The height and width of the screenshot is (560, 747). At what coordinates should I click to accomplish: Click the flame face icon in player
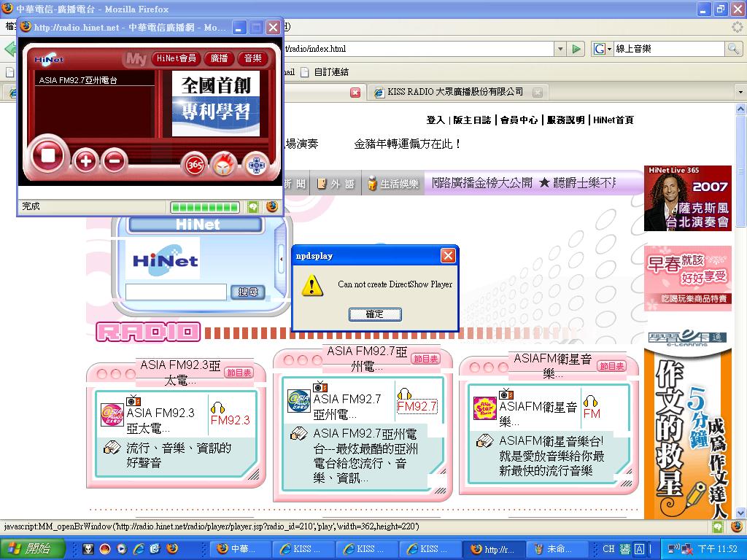224,165
